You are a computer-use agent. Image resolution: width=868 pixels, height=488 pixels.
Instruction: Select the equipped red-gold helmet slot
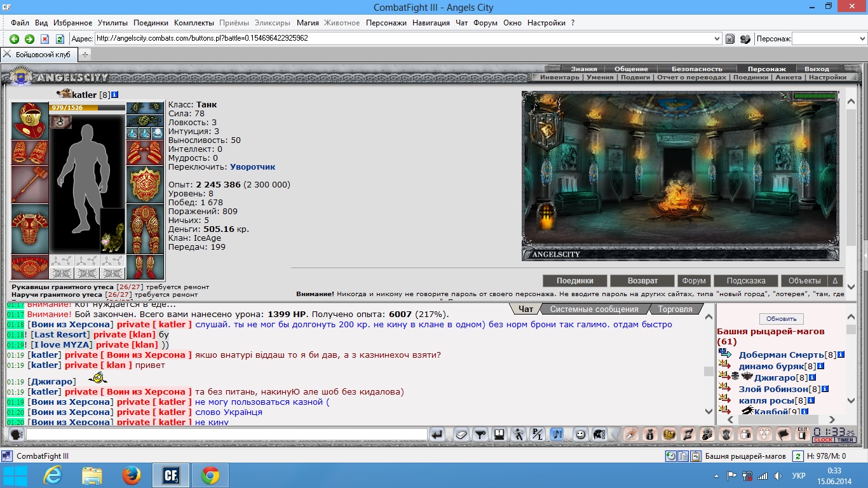[x=30, y=121]
